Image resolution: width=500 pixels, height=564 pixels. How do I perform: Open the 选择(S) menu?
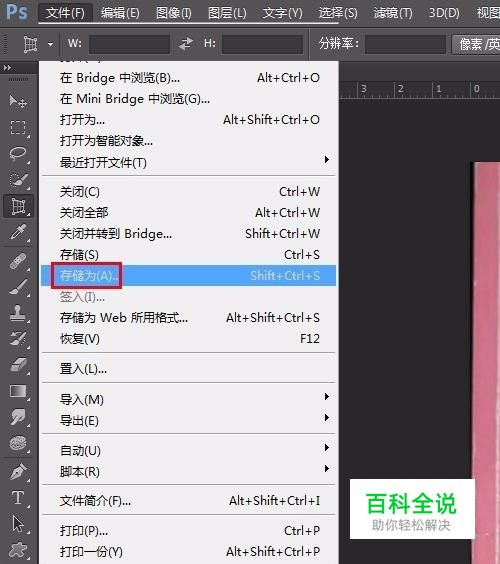(x=338, y=13)
